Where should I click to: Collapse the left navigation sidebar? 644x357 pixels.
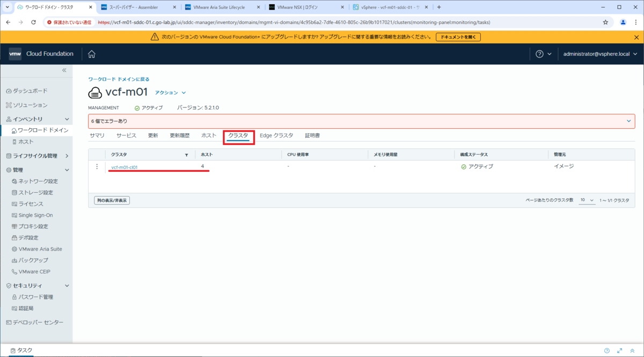pos(64,70)
